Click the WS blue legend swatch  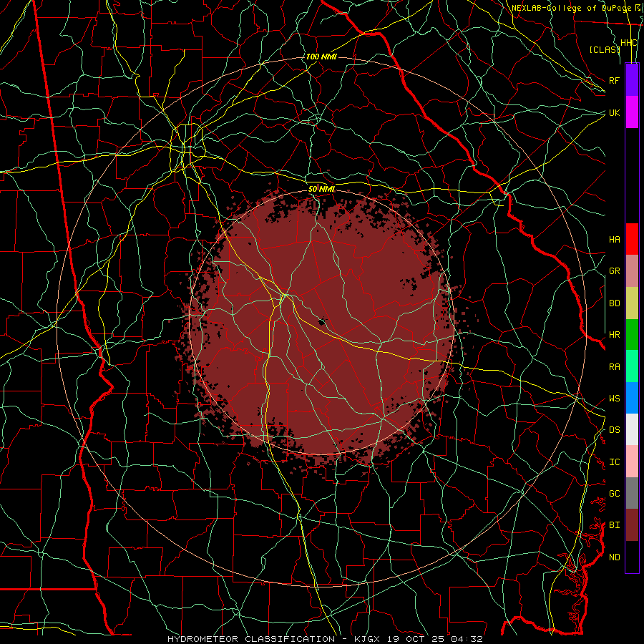[632, 398]
